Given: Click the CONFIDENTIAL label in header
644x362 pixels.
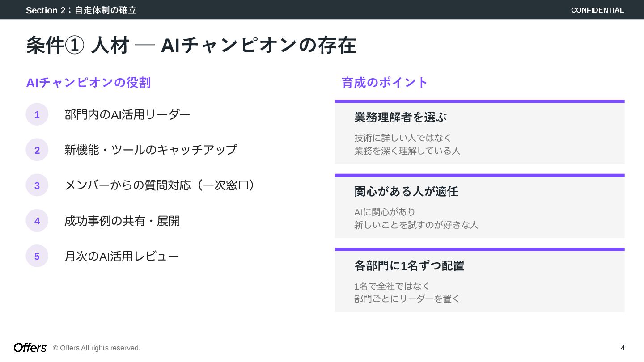Looking at the screenshot, I should point(597,10).
